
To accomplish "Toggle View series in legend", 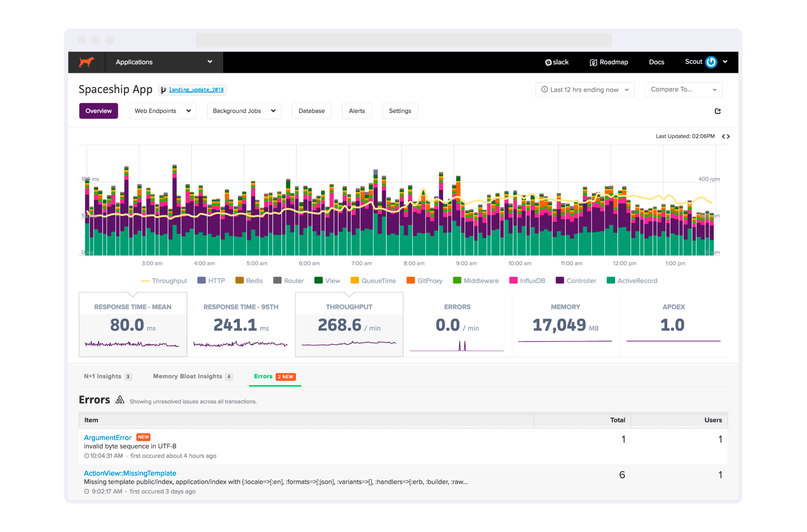I will click(x=327, y=281).
